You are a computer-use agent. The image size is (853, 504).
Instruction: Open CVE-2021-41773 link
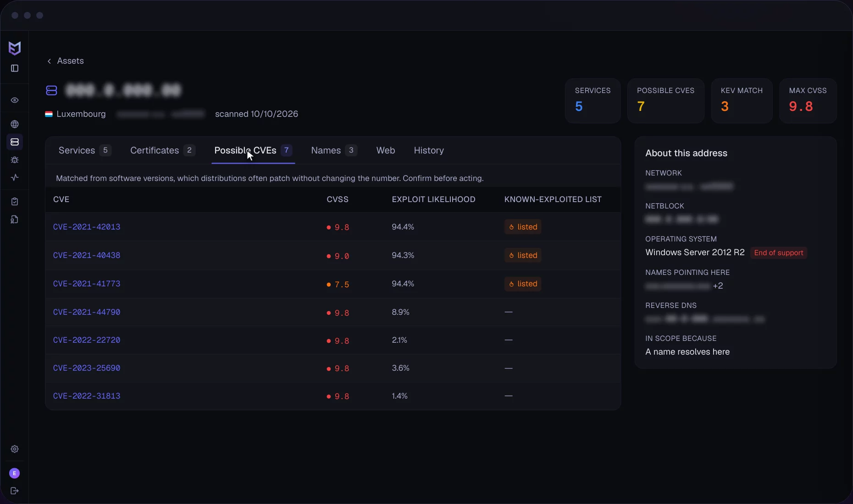pos(87,284)
